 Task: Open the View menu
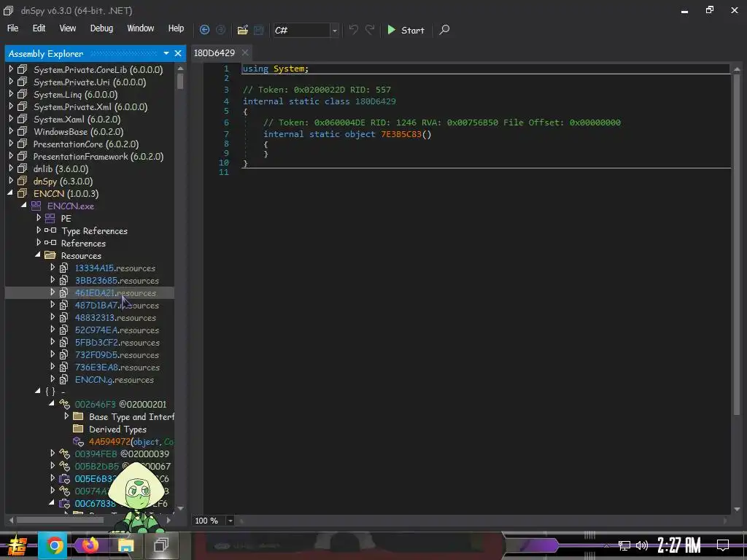(68, 28)
